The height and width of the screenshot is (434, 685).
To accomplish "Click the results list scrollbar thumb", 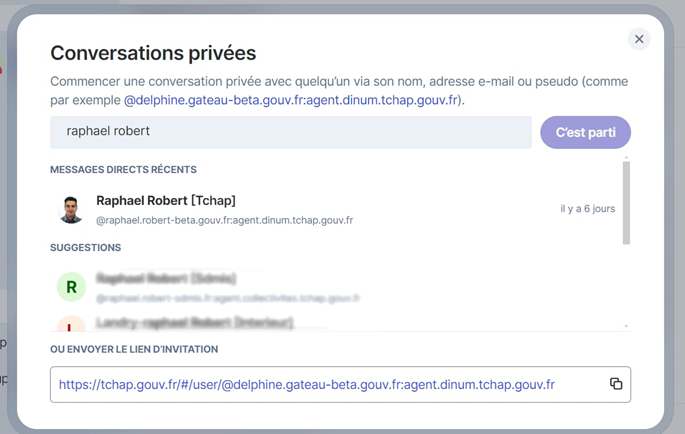I will pyautogui.click(x=626, y=202).
